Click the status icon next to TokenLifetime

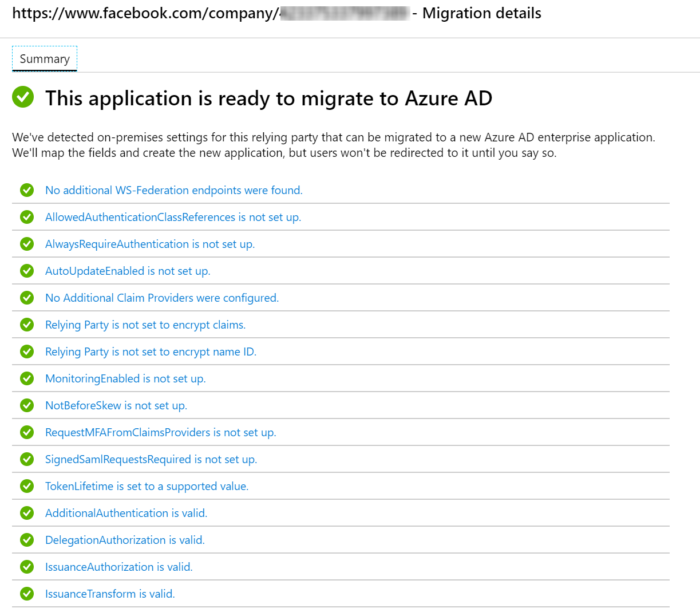click(x=27, y=486)
